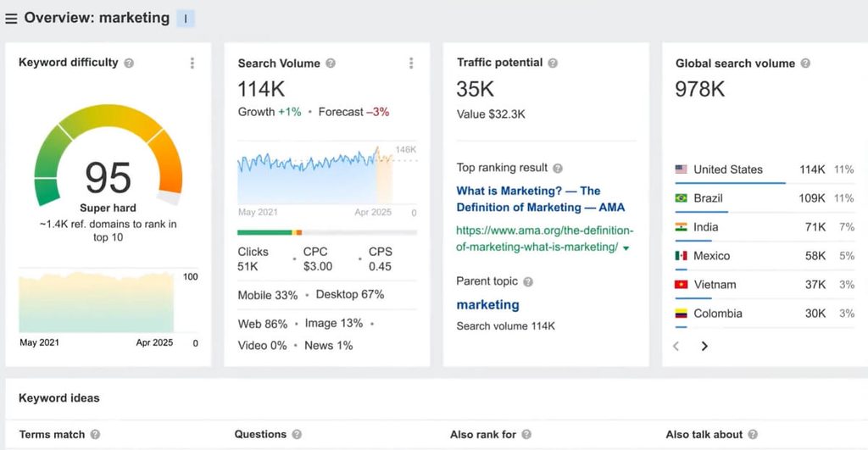Image resolution: width=868 pixels, height=450 pixels.
Task: Click the Mexico flag icon
Action: pyautogui.click(x=681, y=256)
